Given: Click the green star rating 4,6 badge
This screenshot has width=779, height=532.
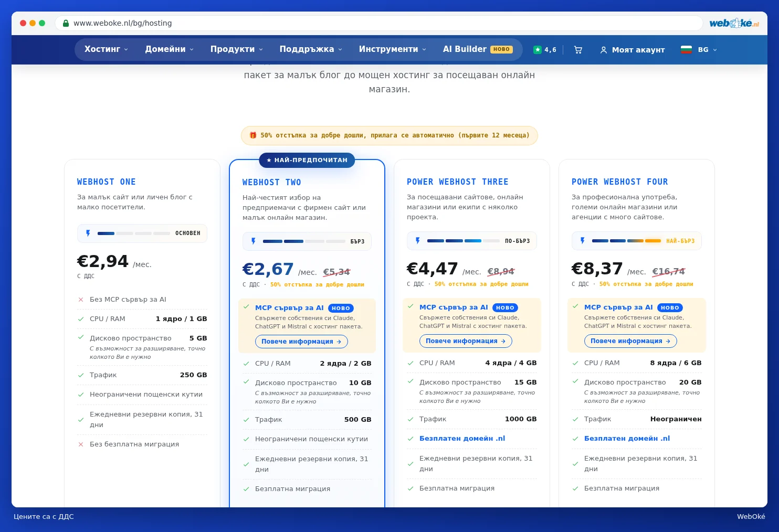Looking at the screenshot, I should (545, 50).
